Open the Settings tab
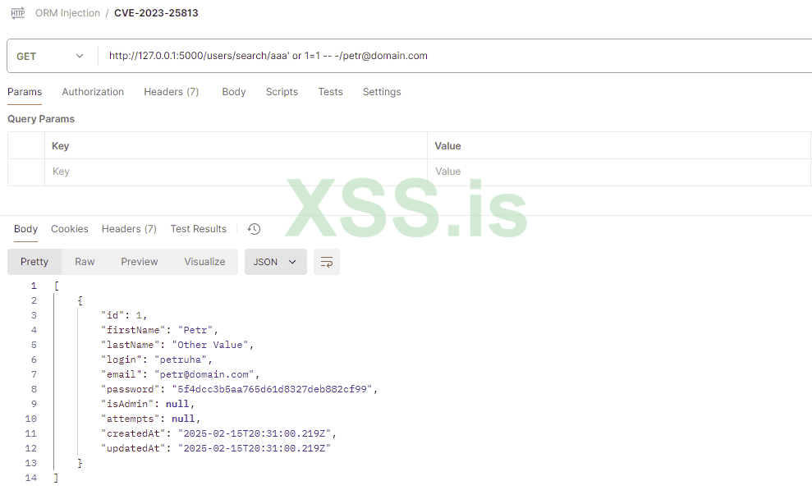This screenshot has height=504, width=812. [382, 92]
